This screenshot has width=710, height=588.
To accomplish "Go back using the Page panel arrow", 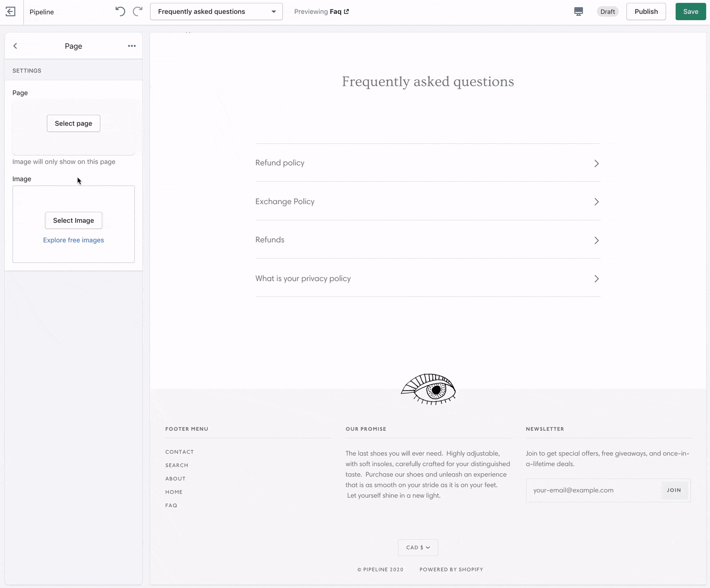I will click(15, 46).
